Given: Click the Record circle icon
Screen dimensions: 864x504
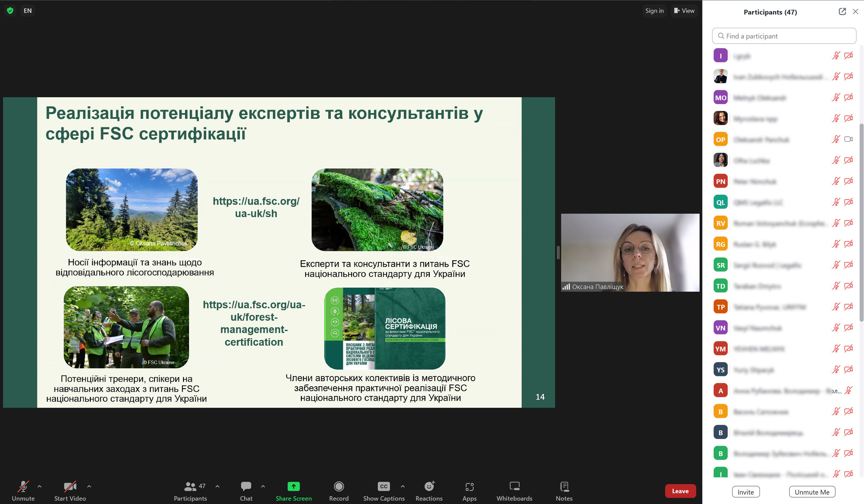Looking at the screenshot, I should [x=339, y=486].
